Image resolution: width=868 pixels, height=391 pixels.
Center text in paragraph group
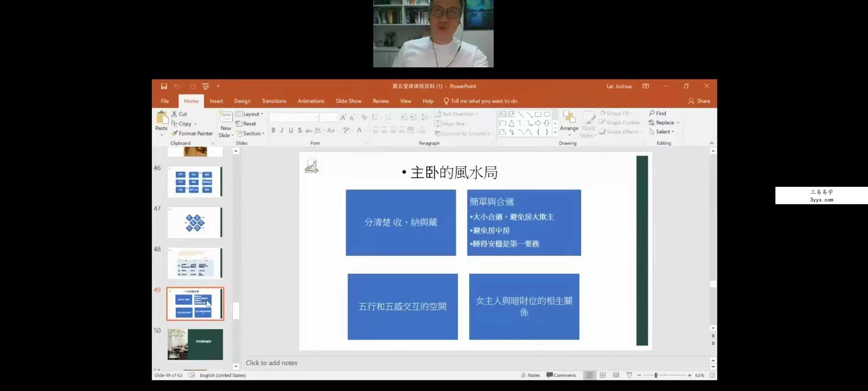tap(384, 130)
